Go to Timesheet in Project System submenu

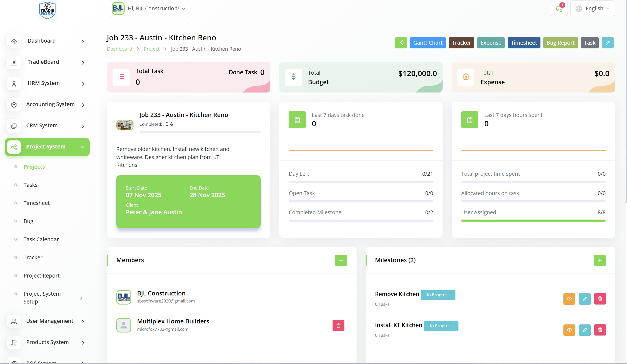pyautogui.click(x=37, y=203)
